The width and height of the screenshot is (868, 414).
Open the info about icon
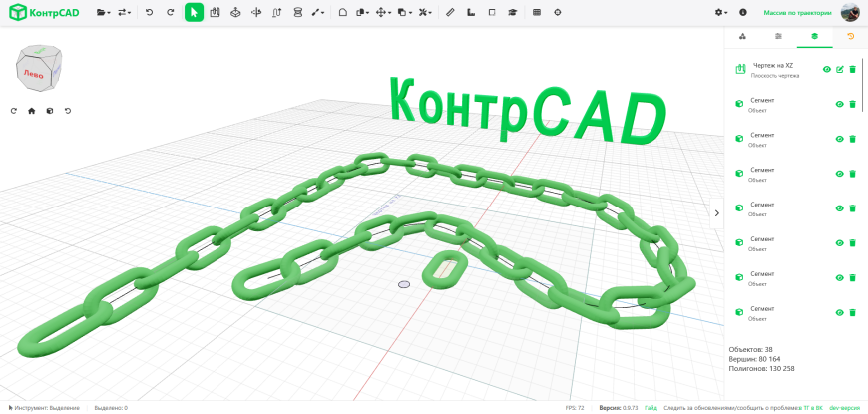(743, 12)
